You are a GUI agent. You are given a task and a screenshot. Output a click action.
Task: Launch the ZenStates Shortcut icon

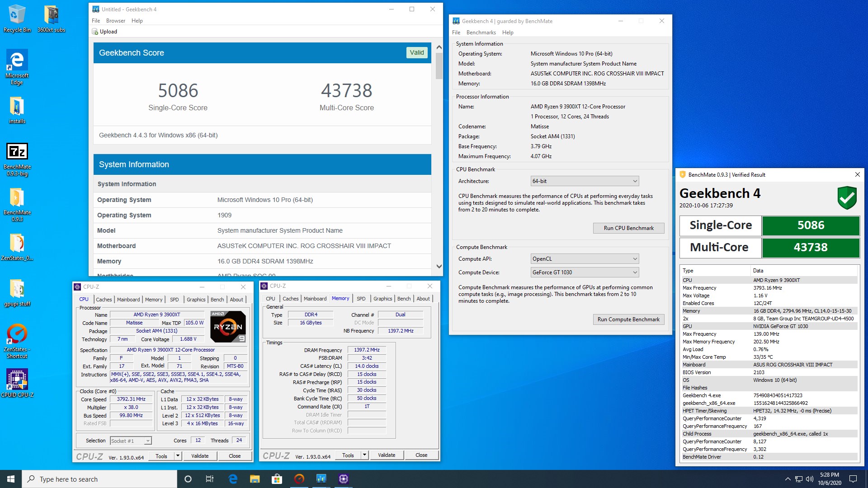click(x=17, y=341)
